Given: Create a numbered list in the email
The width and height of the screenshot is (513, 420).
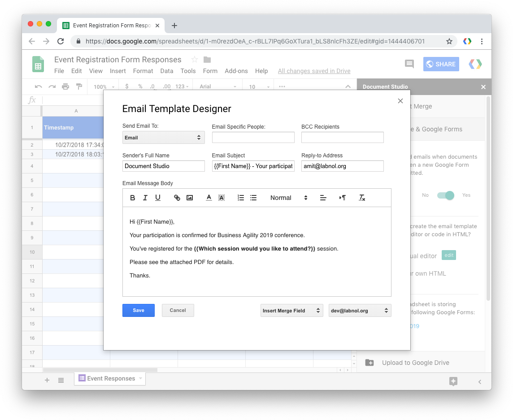Looking at the screenshot, I should click(240, 197).
